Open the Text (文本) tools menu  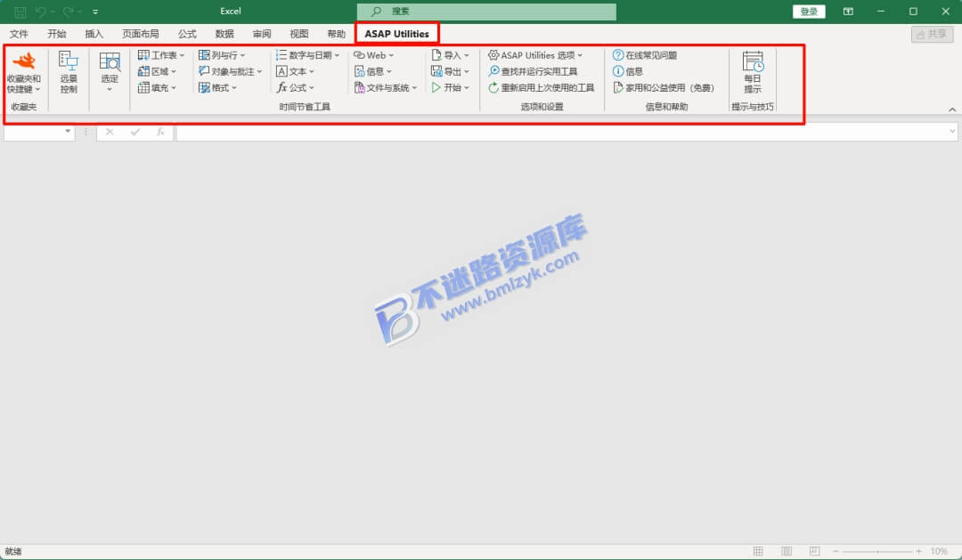295,71
